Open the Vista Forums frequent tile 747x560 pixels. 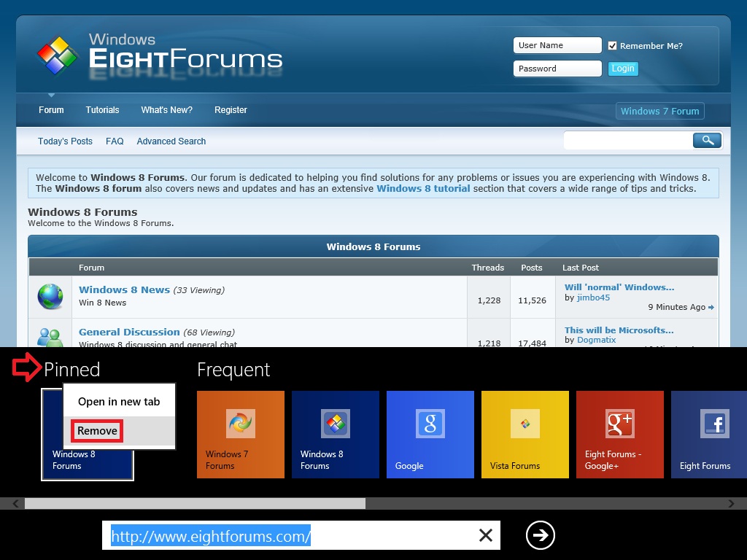[x=525, y=435]
